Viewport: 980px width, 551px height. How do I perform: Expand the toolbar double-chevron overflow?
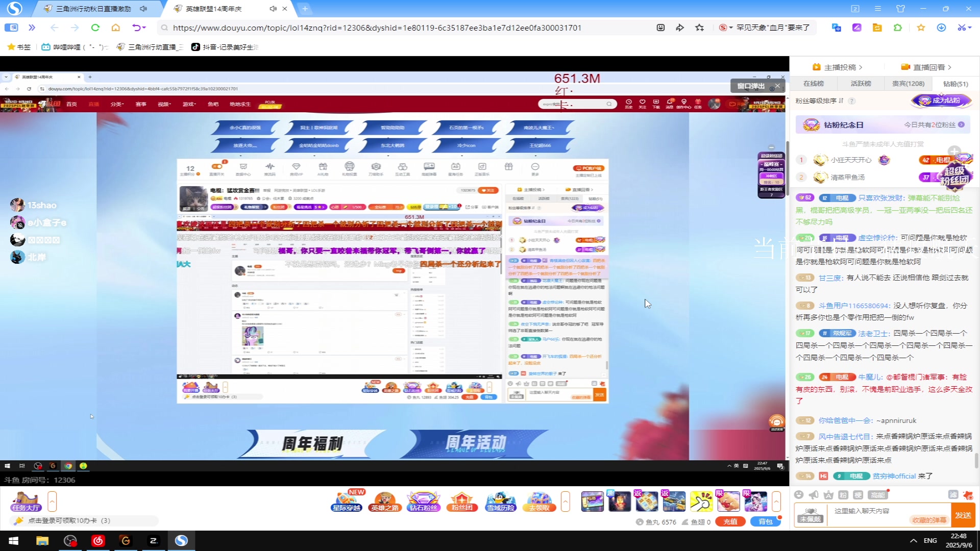[x=32, y=28]
